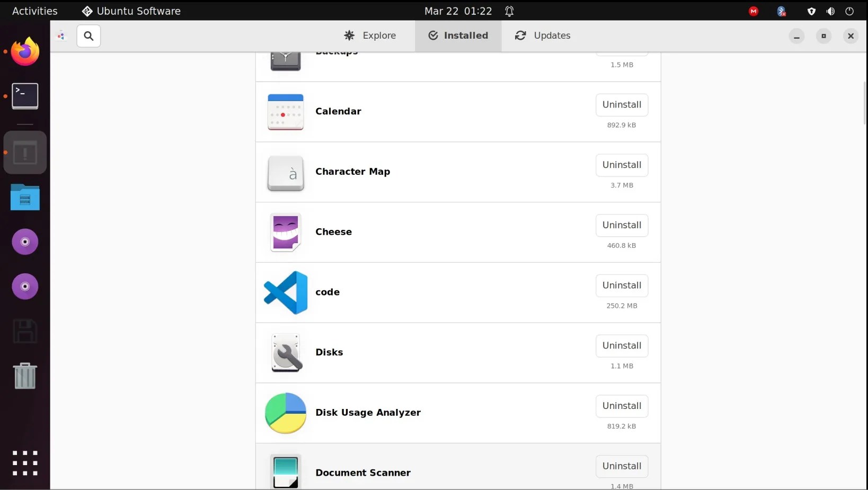Click the 3.7 MB size label
Image resolution: width=868 pixels, height=490 pixels.
622,185
